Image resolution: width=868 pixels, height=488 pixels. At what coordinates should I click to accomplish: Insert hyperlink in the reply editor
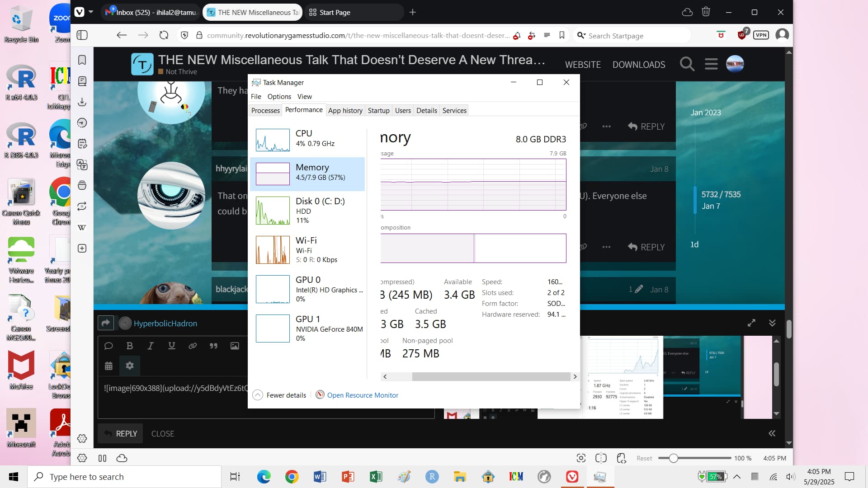point(193,346)
